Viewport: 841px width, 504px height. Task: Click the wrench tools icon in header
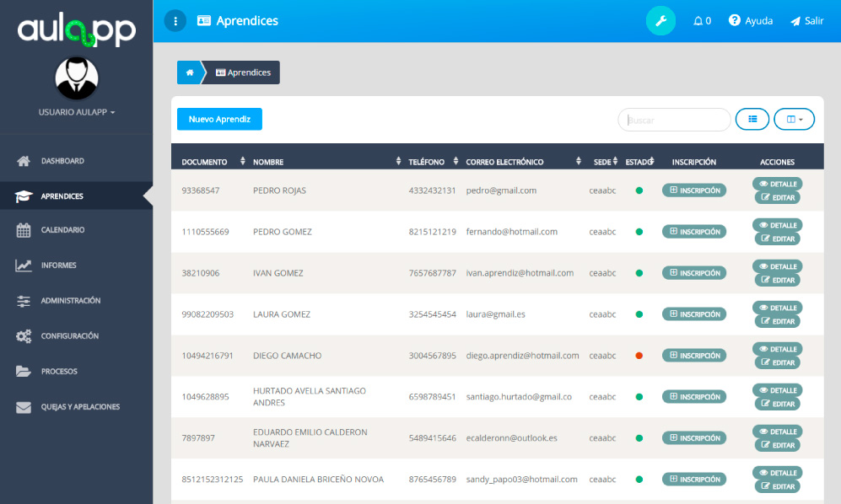click(660, 21)
